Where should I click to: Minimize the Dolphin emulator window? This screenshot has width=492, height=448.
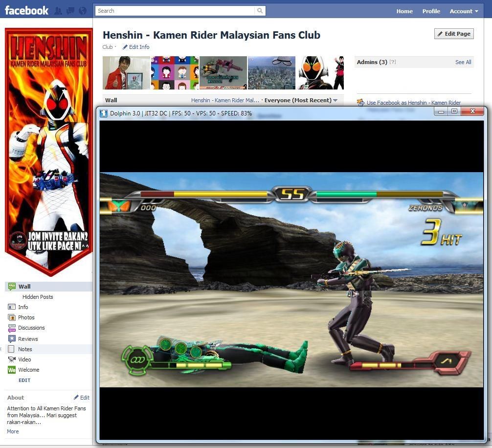coord(441,112)
